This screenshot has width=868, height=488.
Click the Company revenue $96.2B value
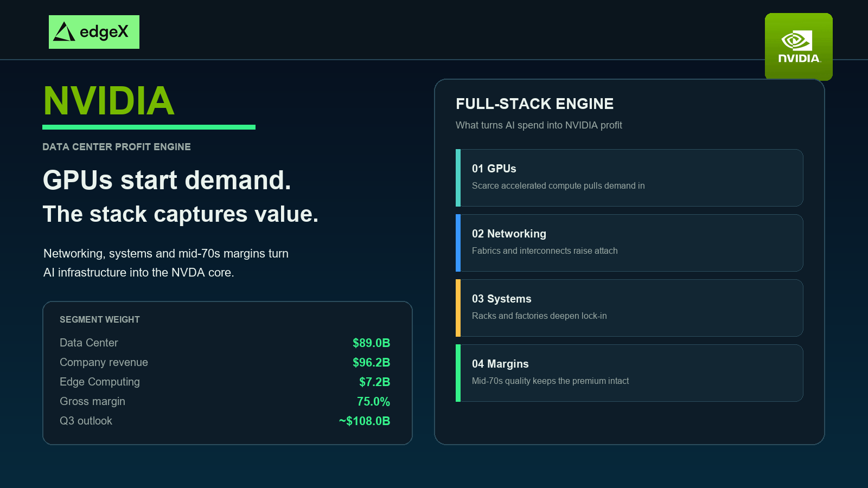point(371,362)
